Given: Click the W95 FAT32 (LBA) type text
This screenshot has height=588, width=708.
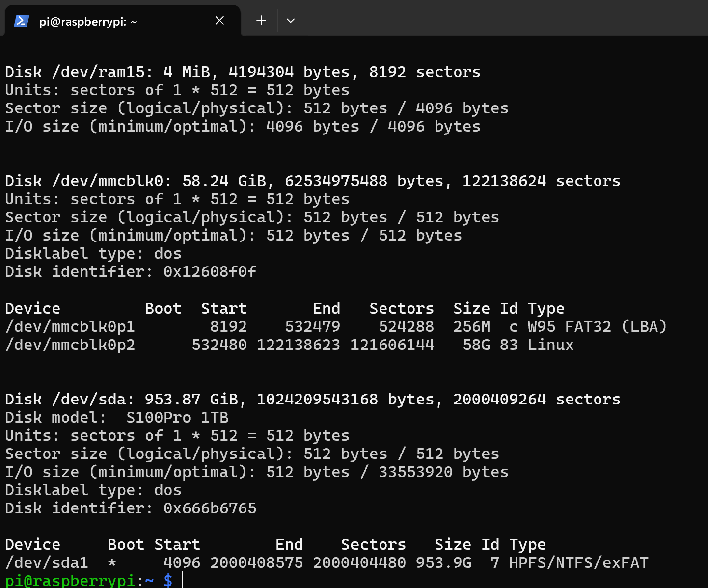Looking at the screenshot, I should tap(597, 326).
